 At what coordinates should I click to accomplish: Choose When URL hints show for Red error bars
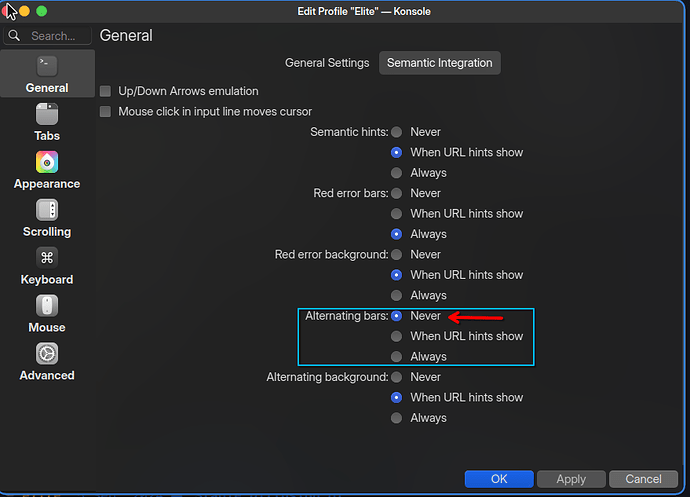397,214
